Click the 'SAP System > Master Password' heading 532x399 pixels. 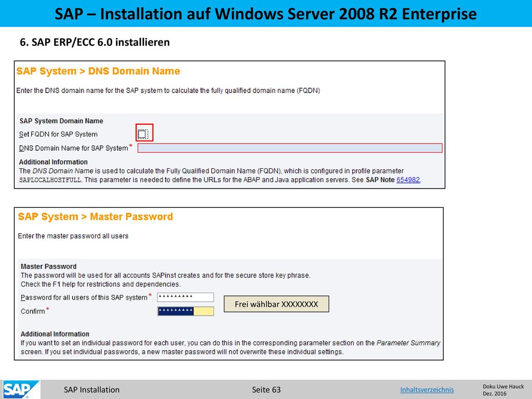[96, 217]
